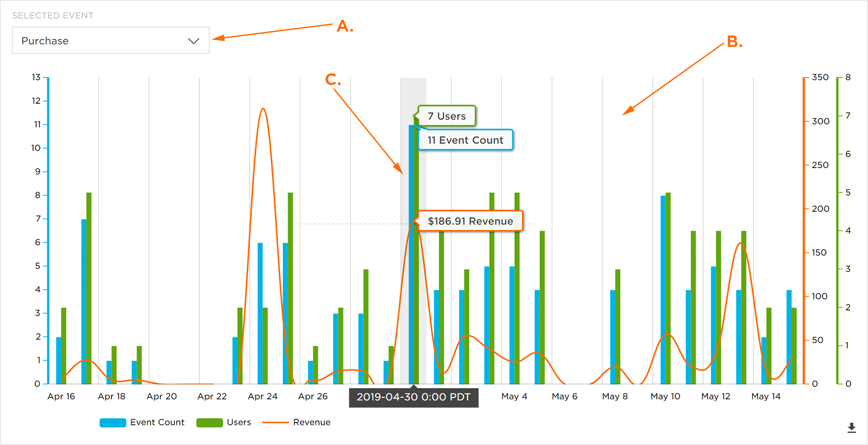Click the May 10 axis date

pos(666,396)
